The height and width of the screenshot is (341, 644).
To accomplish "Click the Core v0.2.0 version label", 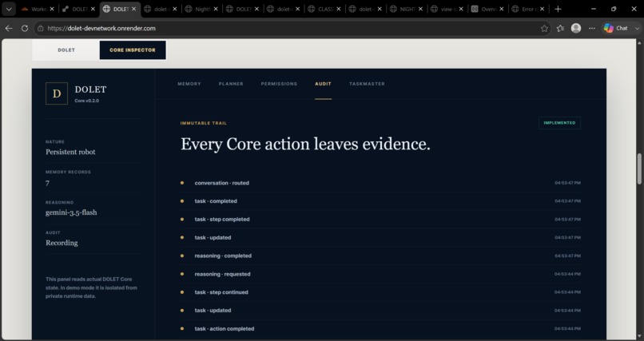I will tap(86, 101).
